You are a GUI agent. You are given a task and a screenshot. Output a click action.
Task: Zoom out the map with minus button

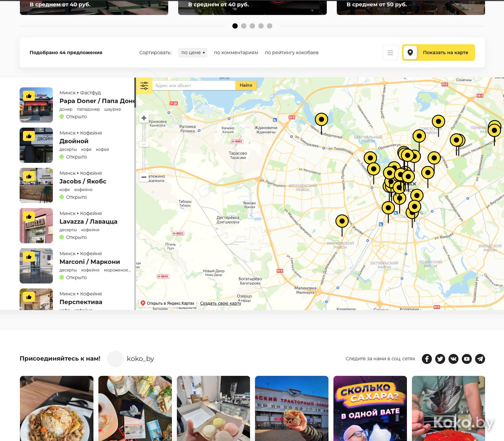144,177
